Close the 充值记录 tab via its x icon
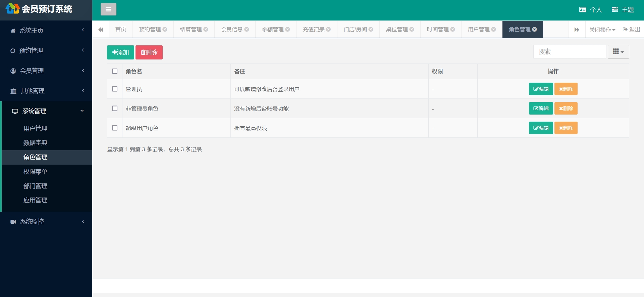Image resolution: width=644 pixels, height=297 pixels. click(328, 29)
